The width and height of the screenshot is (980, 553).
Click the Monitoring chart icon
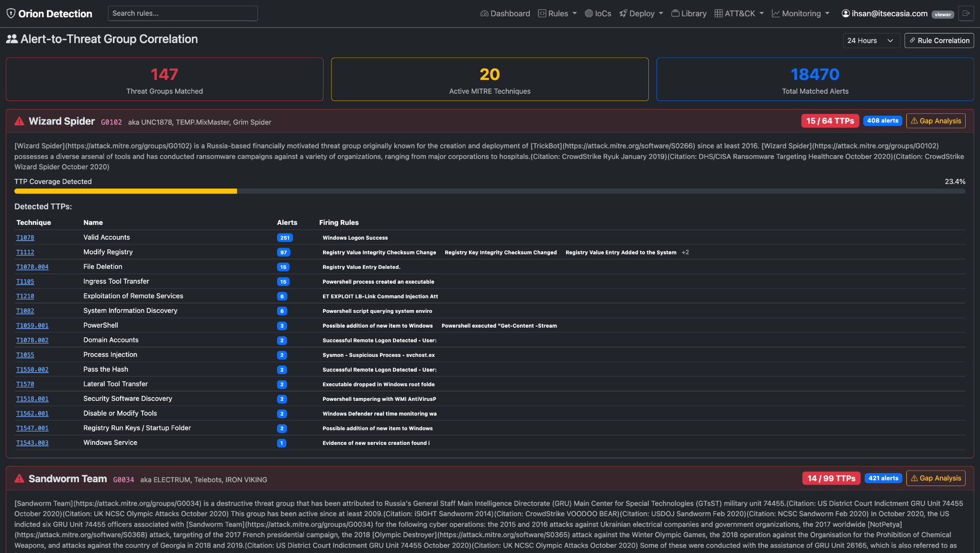click(x=776, y=13)
